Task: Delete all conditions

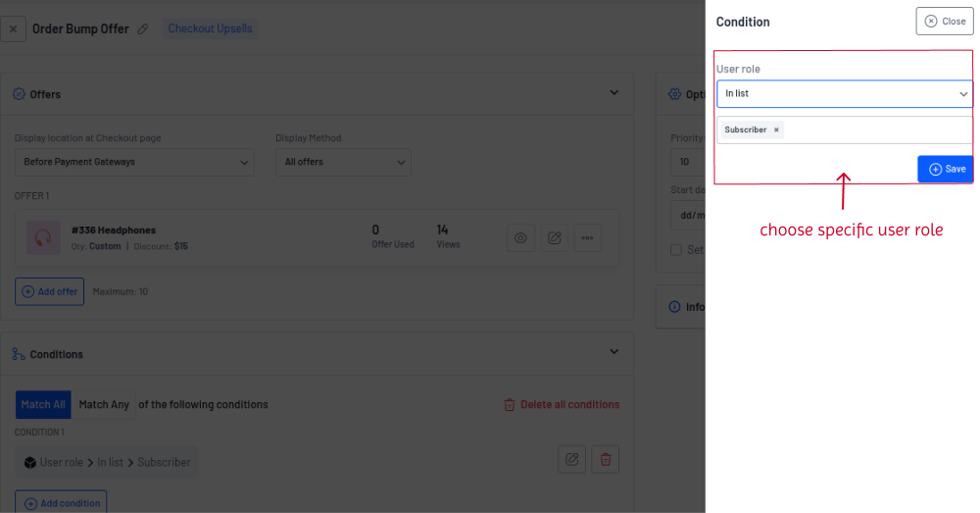Action: tap(562, 405)
